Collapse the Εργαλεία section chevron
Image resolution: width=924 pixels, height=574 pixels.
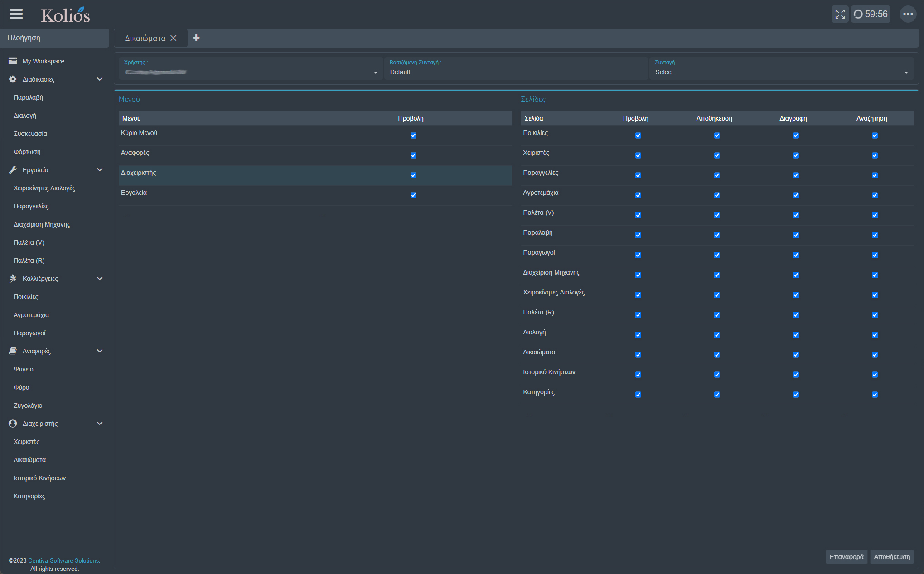[100, 169]
